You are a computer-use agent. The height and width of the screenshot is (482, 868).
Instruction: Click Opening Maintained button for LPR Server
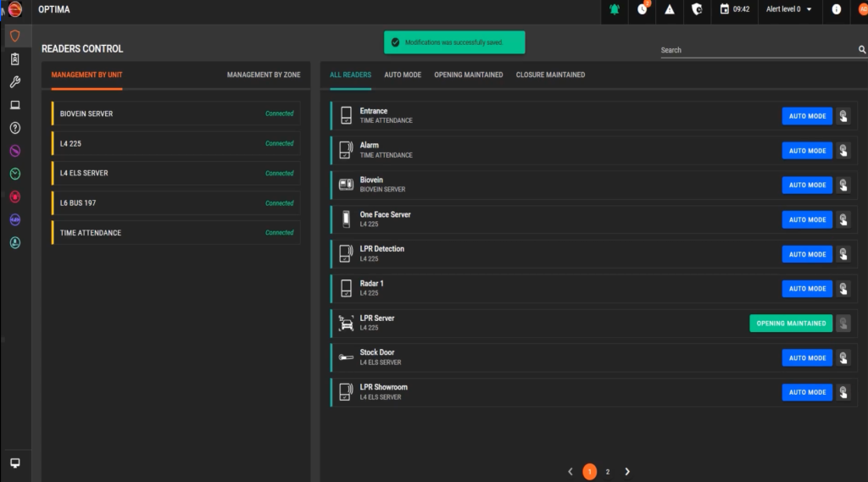click(x=790, y=324)
